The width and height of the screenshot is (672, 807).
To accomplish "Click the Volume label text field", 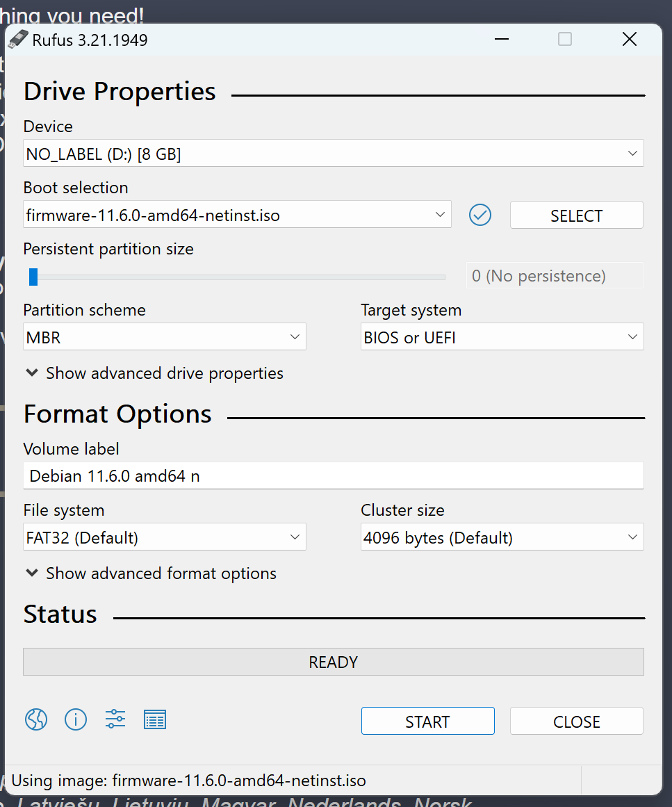I will point(334,476).
